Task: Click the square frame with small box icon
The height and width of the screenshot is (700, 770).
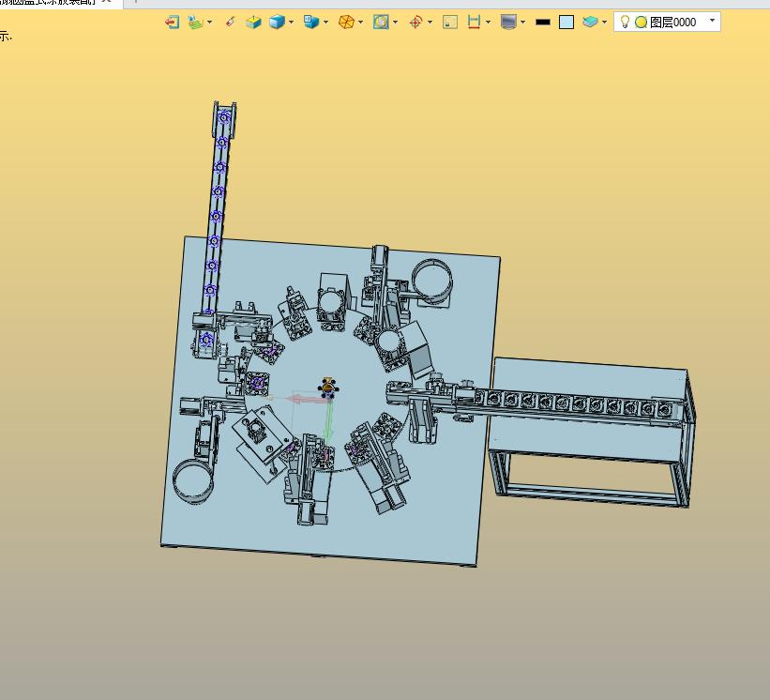Action: (x=450, y=23)
